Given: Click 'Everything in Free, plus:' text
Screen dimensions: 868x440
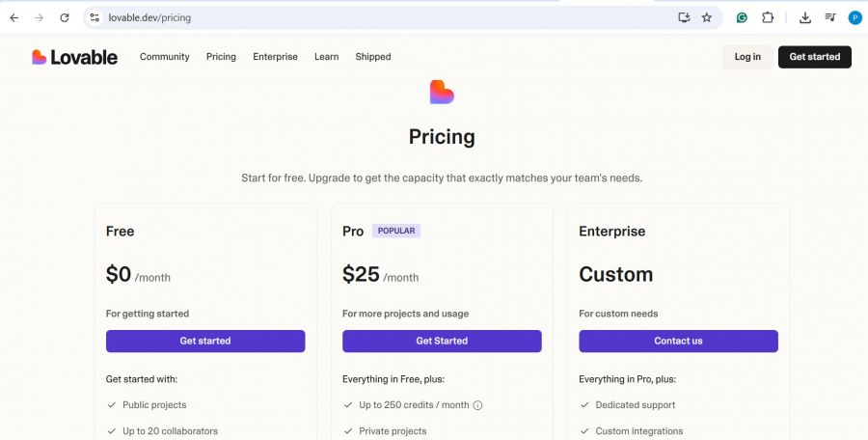Looking at the screenshot, I should click(393, 379).
